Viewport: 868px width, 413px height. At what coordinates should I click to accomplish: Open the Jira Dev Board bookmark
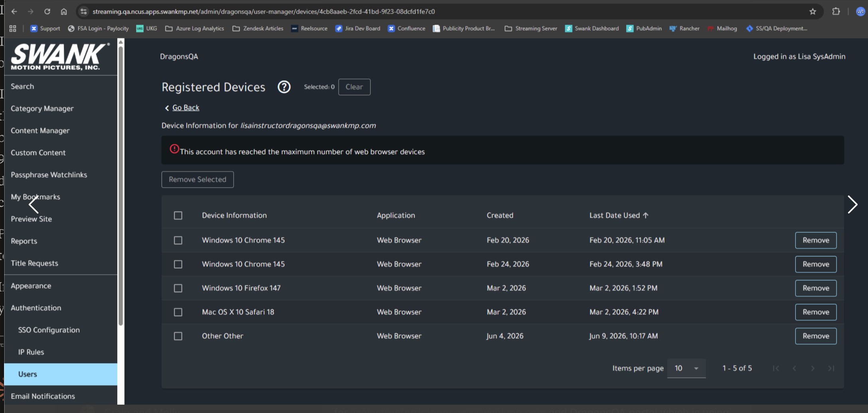358,28
